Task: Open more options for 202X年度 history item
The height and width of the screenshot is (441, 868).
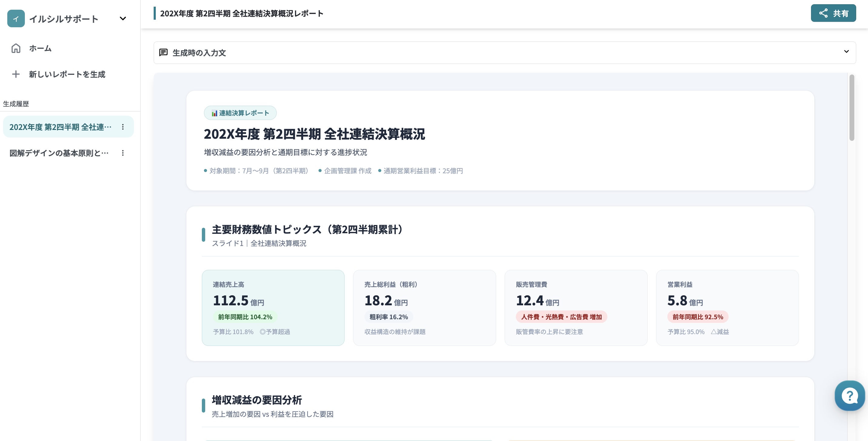Action: coord(123,127)
